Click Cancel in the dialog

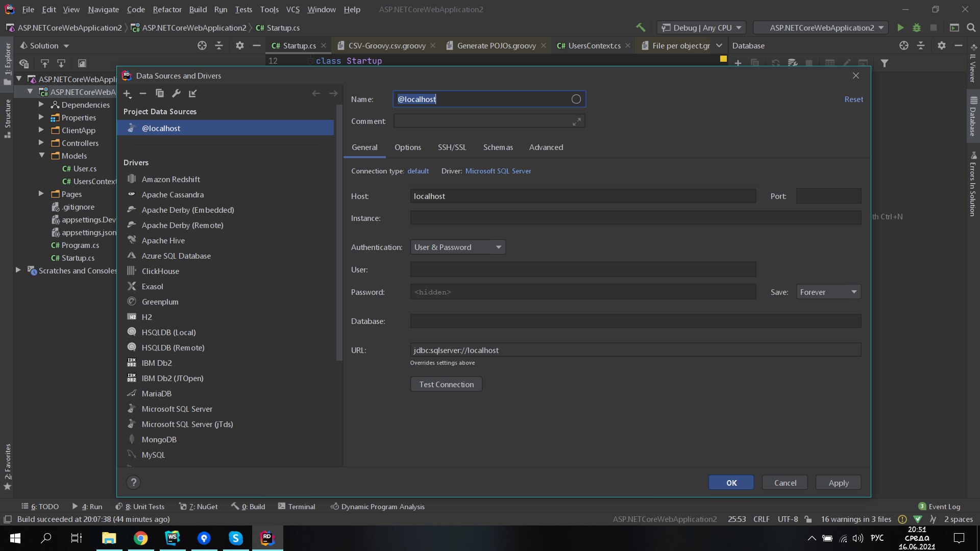click(x=785, y=483)
